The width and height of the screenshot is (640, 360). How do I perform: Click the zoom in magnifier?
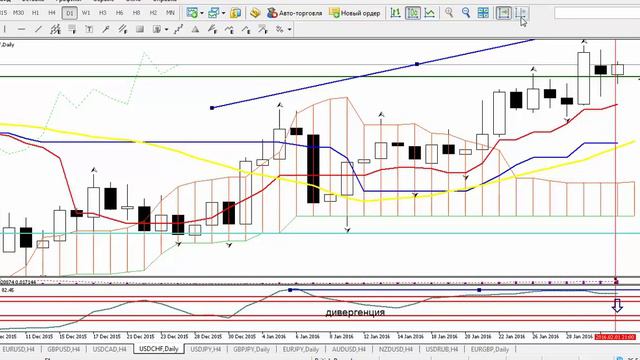coord(449,13)
